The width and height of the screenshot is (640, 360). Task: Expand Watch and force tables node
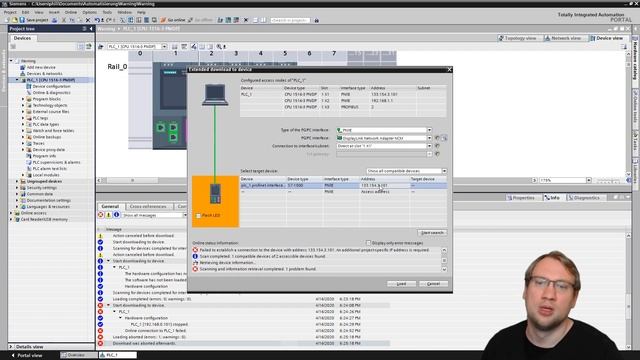click(x=23, y=131)
